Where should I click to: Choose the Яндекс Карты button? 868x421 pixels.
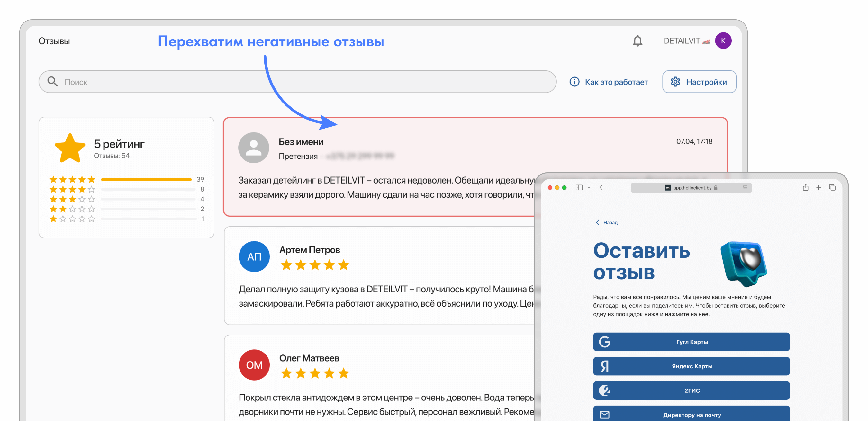tap(691, 366)
